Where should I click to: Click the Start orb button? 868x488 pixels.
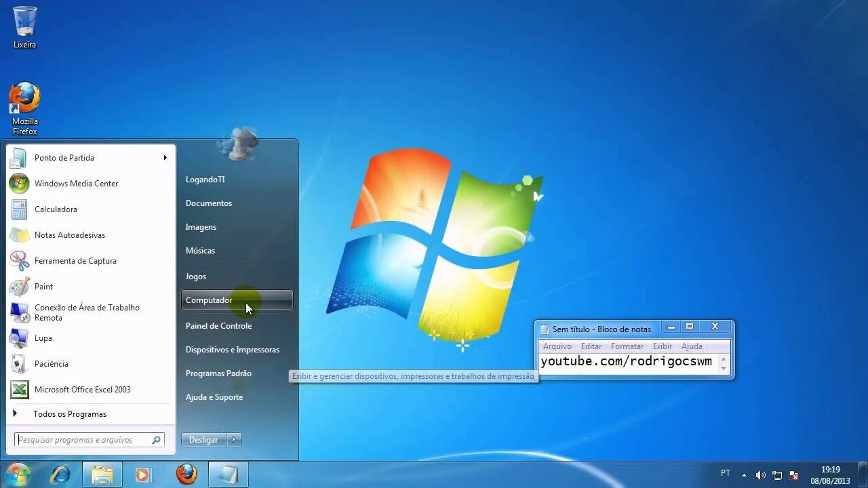pos(18,474)
